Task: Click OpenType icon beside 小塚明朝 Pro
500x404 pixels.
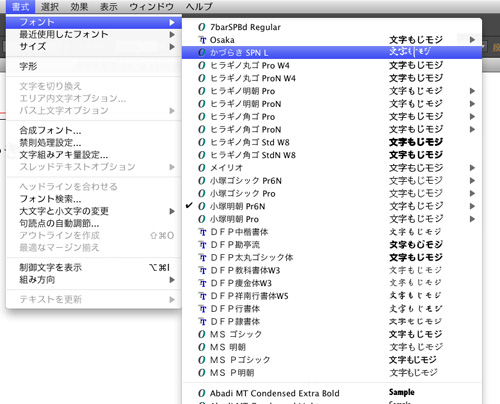Action: [x=202, y=219]
